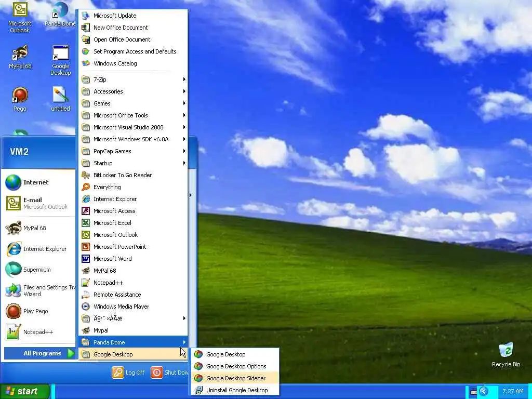
Task: Click the Log Off button
Action: (x=128, y=373)
